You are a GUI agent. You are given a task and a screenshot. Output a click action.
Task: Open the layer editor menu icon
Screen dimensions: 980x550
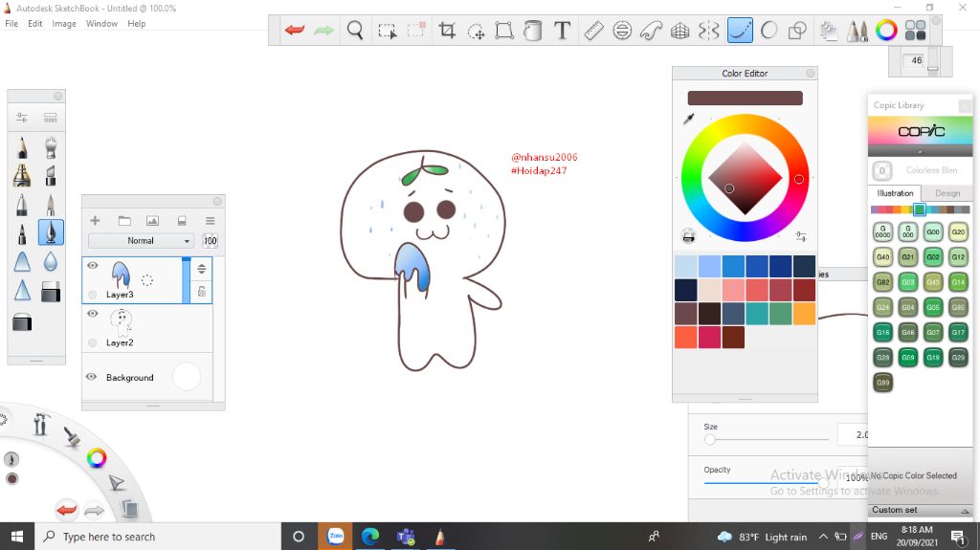pyautogui.click(x=210, y=221)
